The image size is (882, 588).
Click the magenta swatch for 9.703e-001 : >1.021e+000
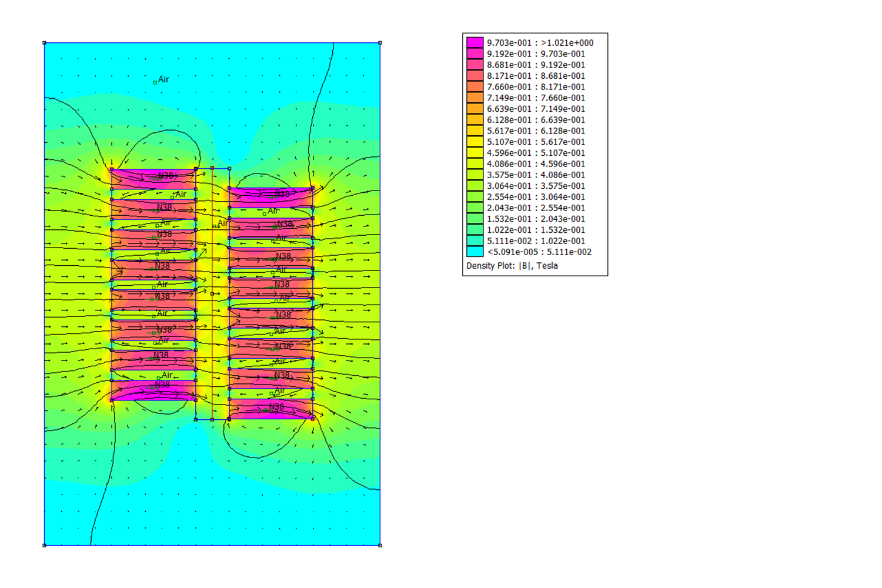click(475, 43)
